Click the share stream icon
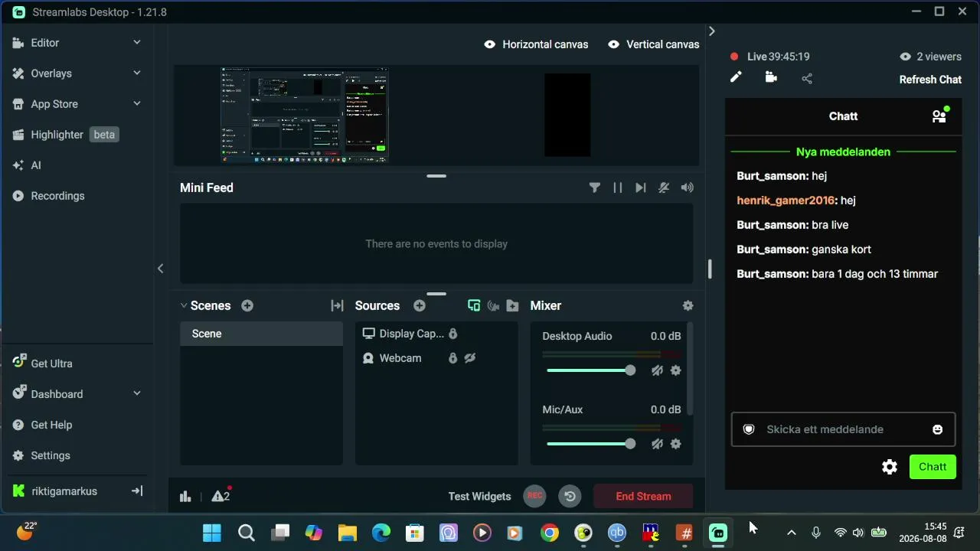 point(807,78)
